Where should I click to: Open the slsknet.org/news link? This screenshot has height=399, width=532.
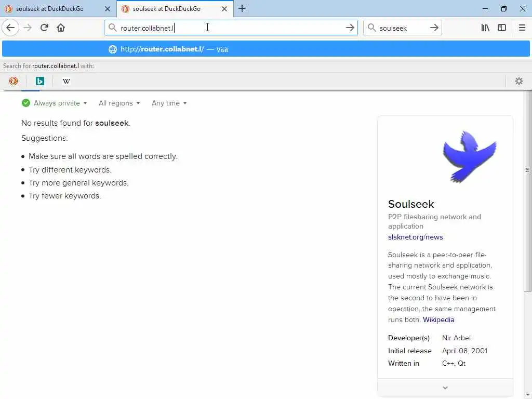(x=415, y=237)
